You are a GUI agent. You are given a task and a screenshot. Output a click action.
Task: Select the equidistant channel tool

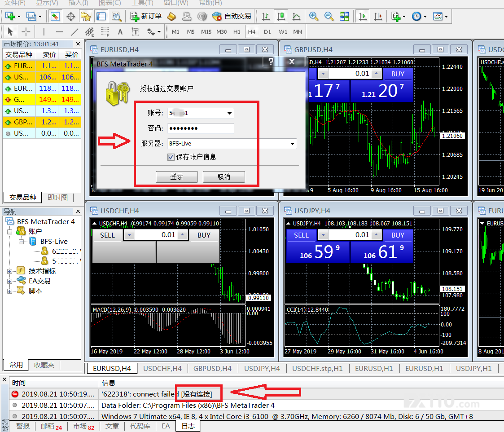click(x=90, y=31)
